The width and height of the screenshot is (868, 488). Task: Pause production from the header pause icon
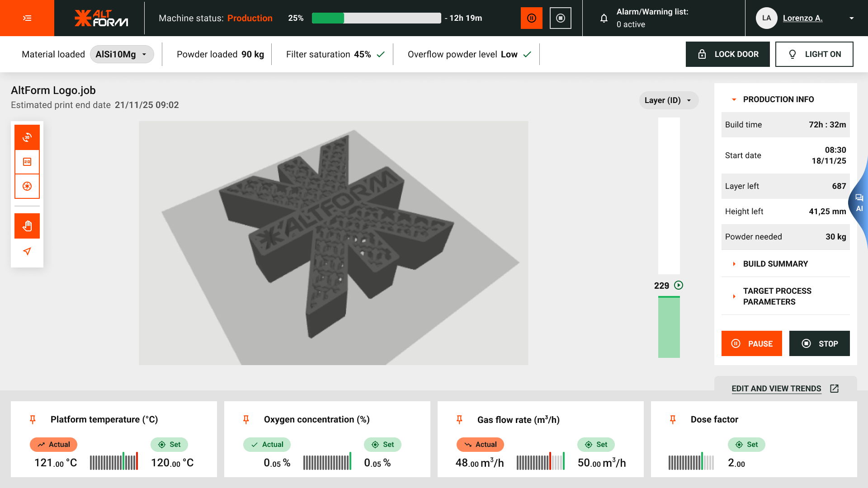pos(532,18)
